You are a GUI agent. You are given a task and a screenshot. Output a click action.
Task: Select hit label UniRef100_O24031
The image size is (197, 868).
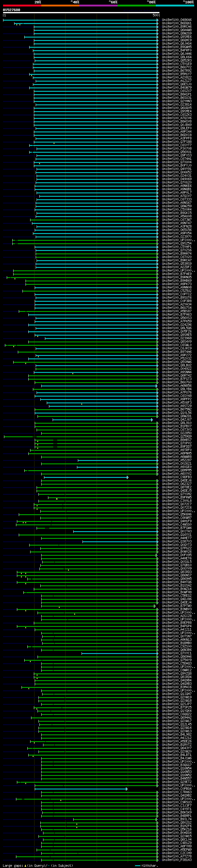[177, 176]
